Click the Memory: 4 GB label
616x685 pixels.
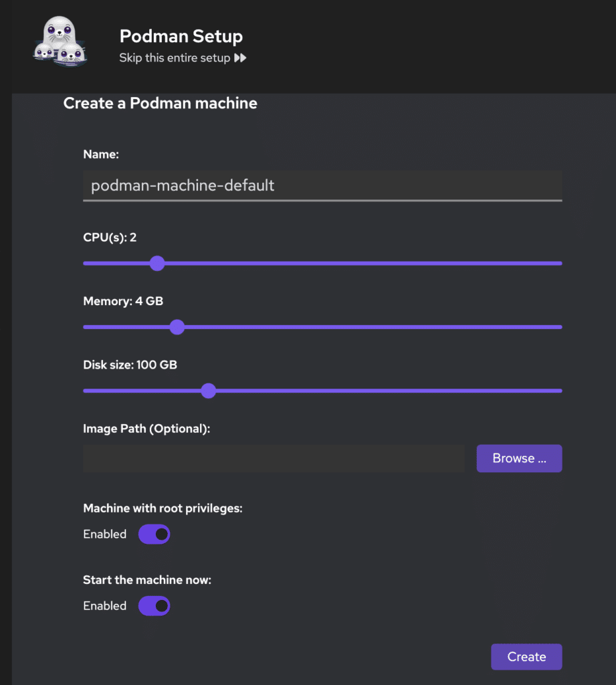123,301
